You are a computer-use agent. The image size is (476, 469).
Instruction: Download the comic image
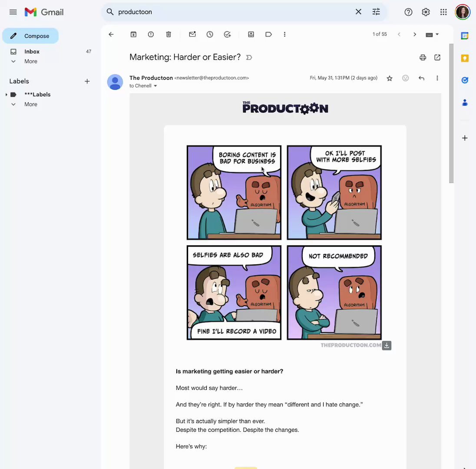tap(387, 345)
